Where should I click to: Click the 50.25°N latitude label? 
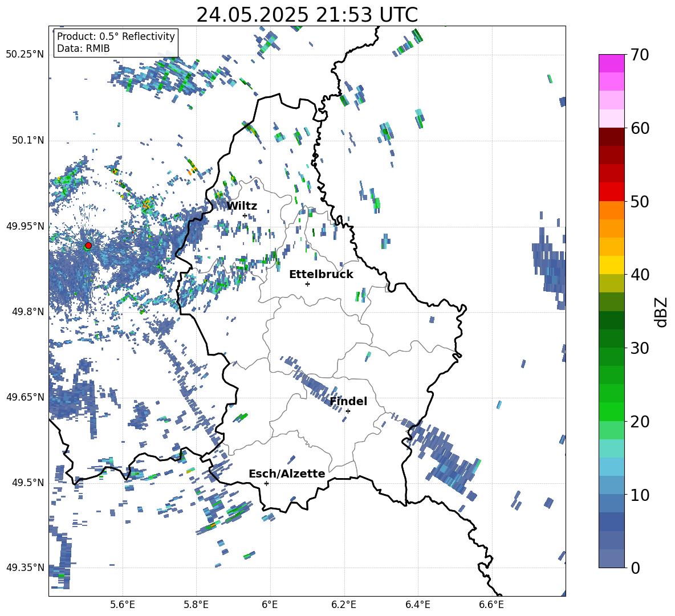(25, 55)
